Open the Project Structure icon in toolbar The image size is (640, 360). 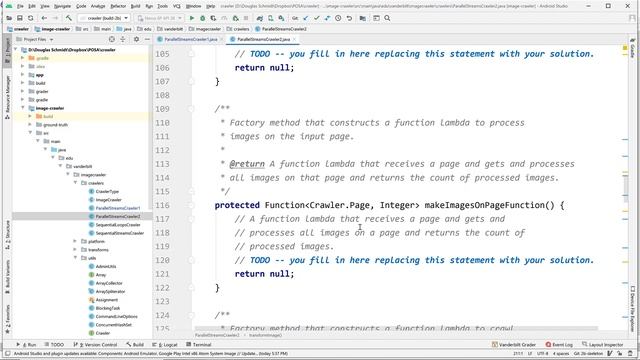pos(362,18)
